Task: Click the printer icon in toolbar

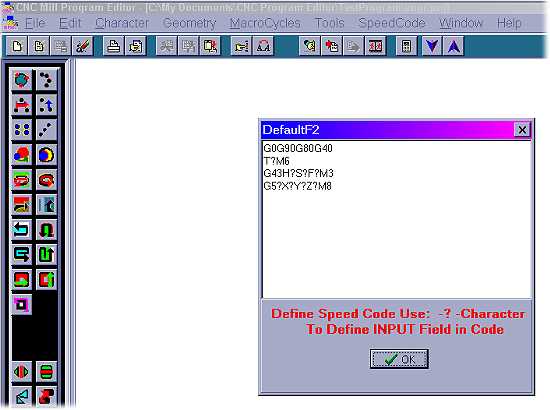Action: (x=113, y=46)
